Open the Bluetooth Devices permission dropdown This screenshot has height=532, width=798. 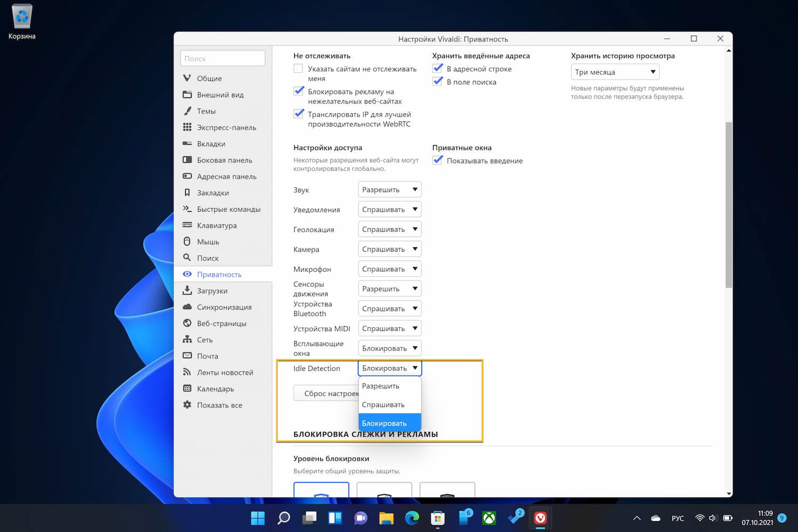point(390,309)
